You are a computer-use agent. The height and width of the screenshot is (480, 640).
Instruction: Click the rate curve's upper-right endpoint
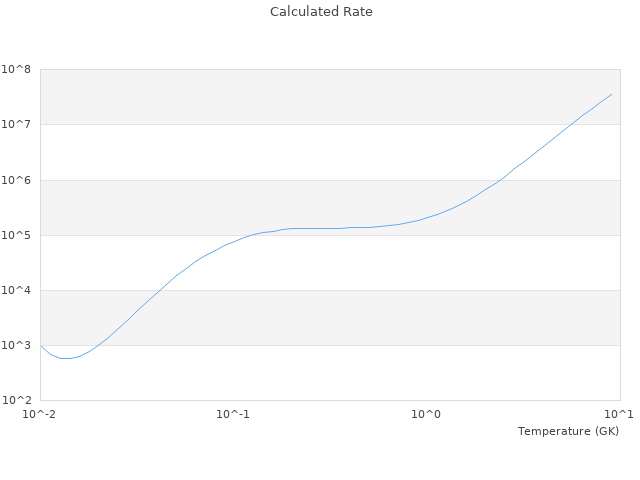[x=612, y=94]
